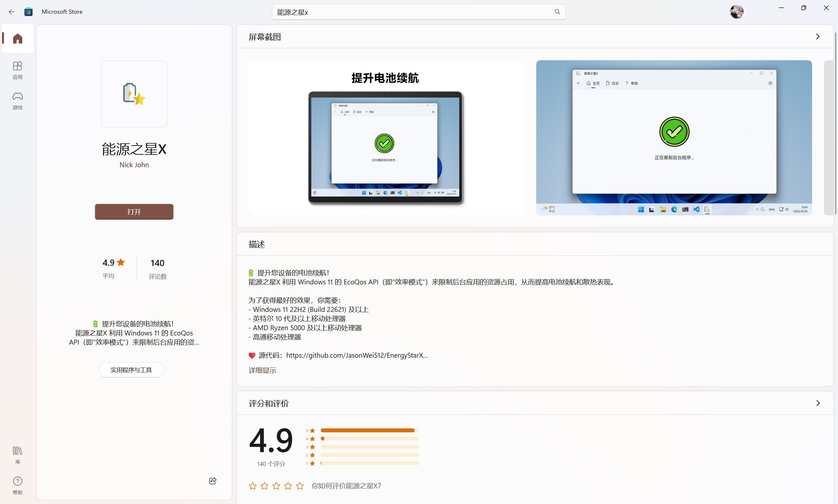Click the short description text under ratings
This screenshot has width=838, height=504.
coord(134,333)
